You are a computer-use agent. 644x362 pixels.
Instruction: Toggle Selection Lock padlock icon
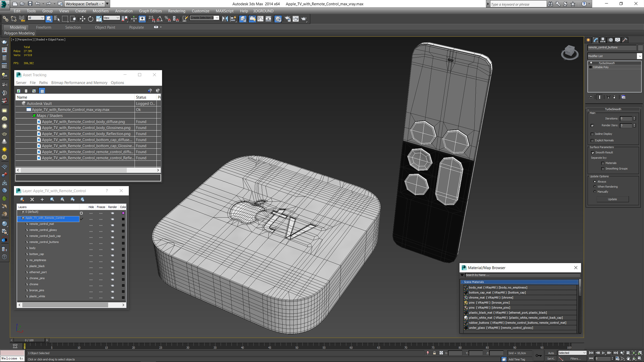(434, 353)
